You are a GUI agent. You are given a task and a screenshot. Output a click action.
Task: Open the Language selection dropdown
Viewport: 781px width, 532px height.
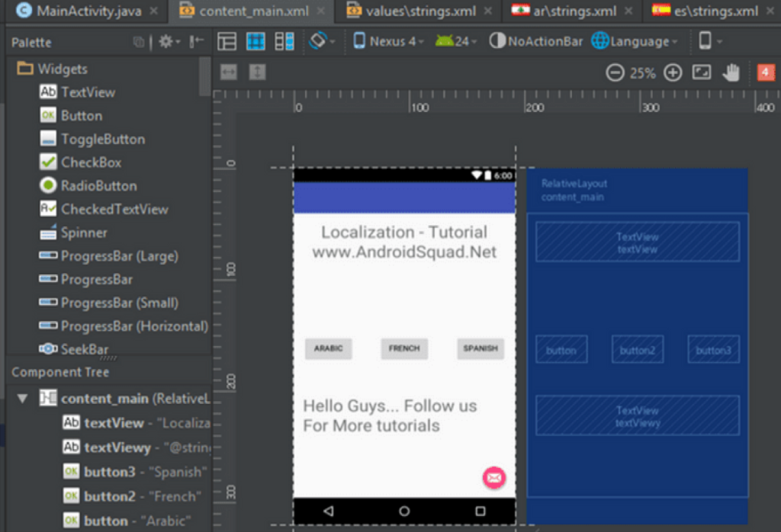click(635, 41)
